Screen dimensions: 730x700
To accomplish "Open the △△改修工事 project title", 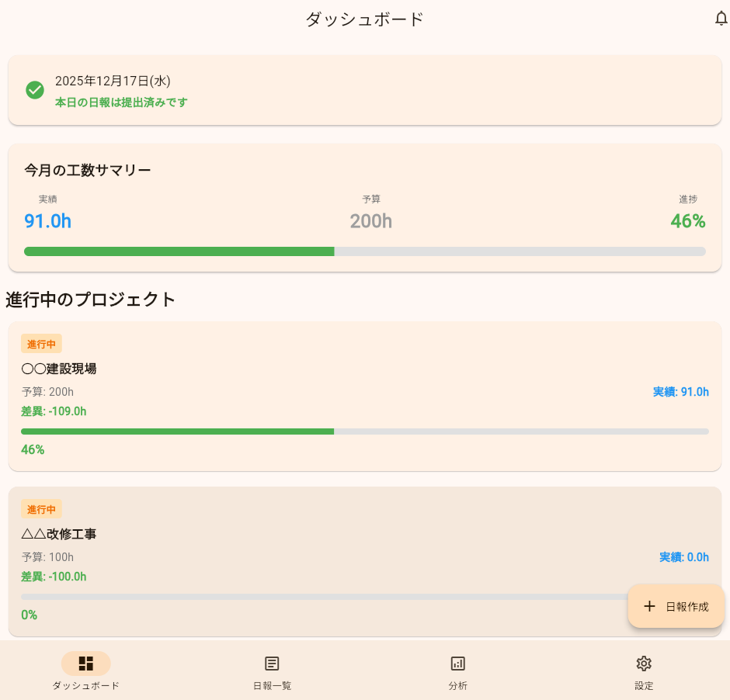I will click(59, 534).
